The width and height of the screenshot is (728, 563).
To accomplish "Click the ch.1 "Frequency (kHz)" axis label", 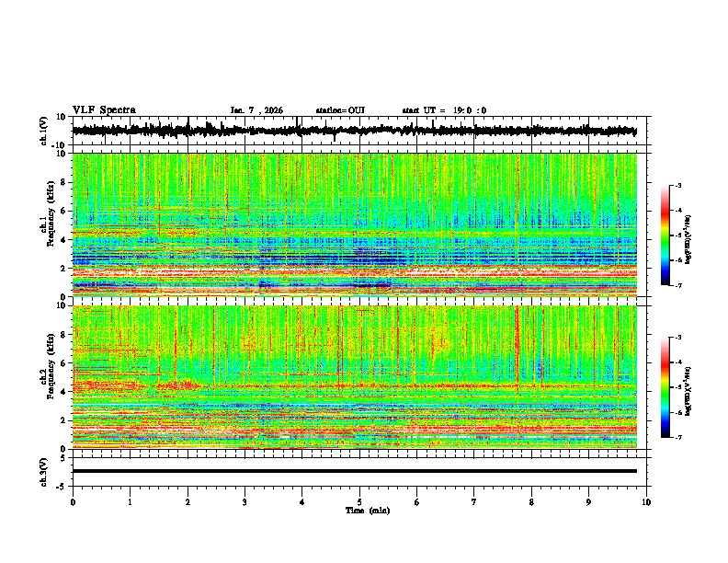I will [51, 213].
